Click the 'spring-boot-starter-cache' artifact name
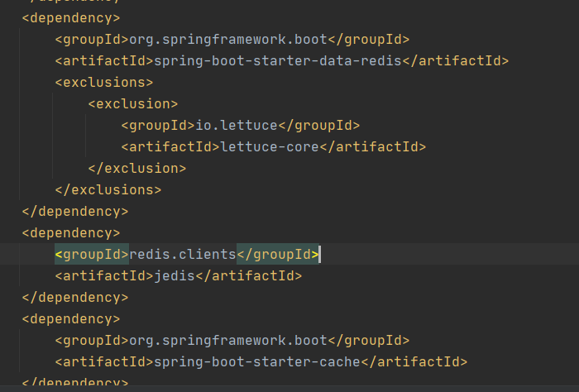The width and height of the screenshot is (579, 392). [x=257, y=361]
